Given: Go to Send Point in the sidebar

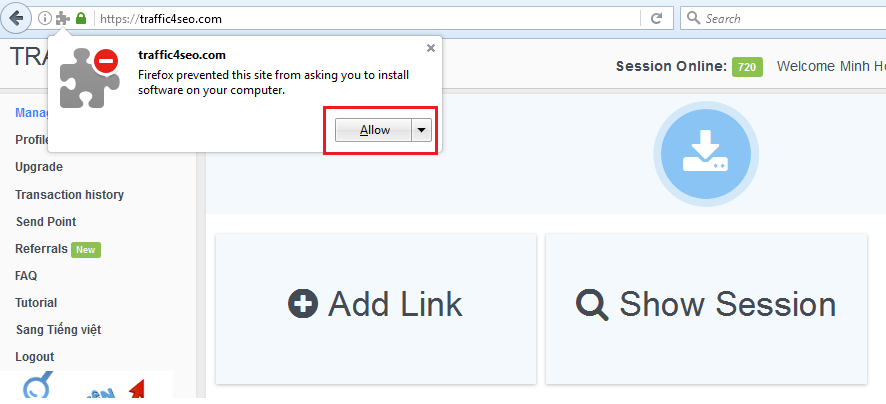Looking at the screenshot, I should point(45,221).
